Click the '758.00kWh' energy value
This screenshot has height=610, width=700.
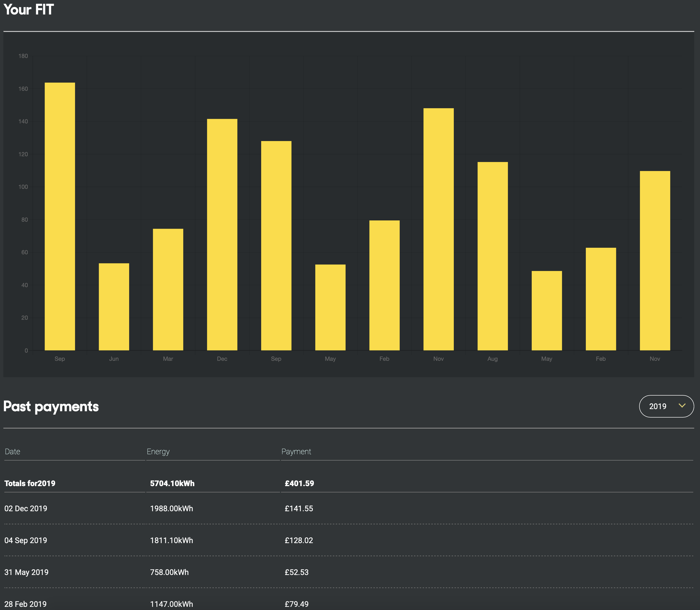tap(169, 572)
